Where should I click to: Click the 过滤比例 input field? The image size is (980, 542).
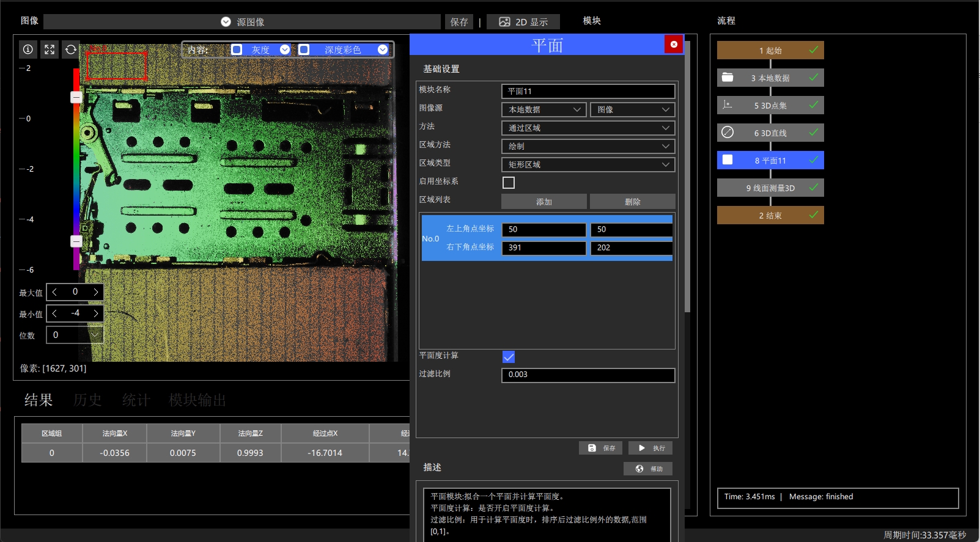588,375
